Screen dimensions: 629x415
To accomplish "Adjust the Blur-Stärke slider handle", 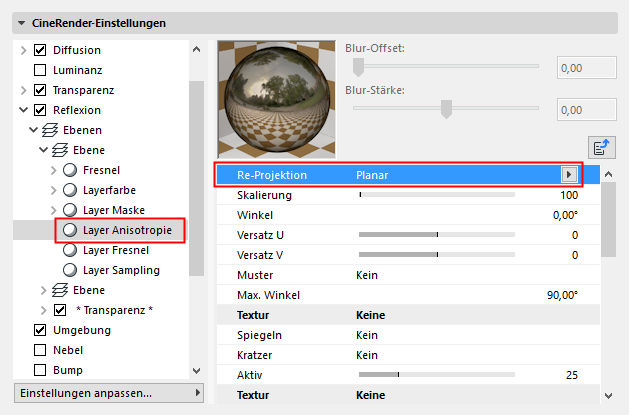I will click(x=447, y=108).
